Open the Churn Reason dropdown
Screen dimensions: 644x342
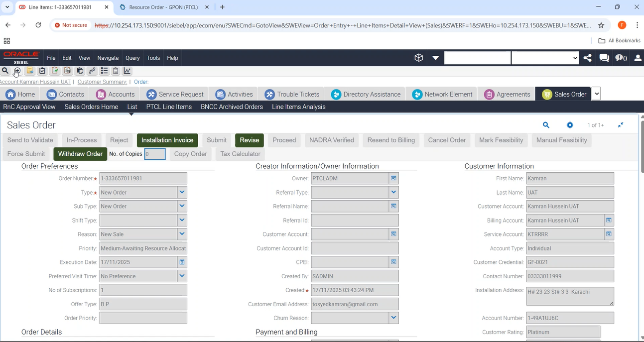click(x=393, y=318)
